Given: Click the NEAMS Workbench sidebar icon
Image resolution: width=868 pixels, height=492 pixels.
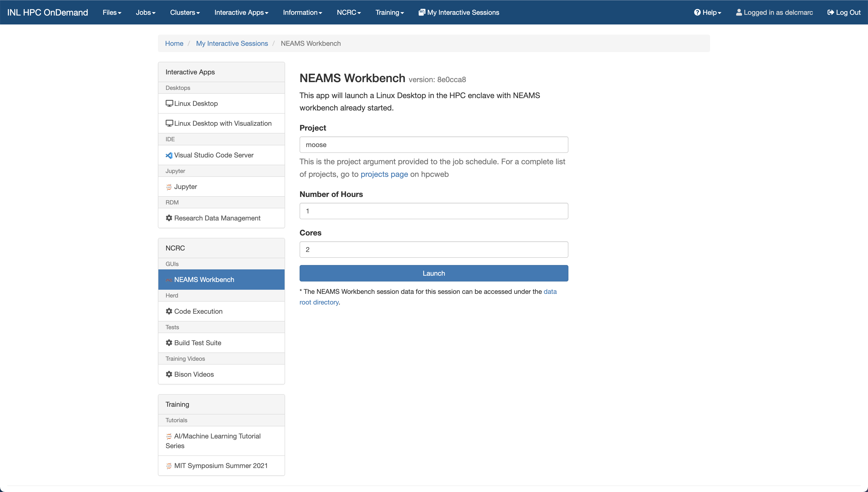Looking at the screenshot, I should (x=169, y=280).
